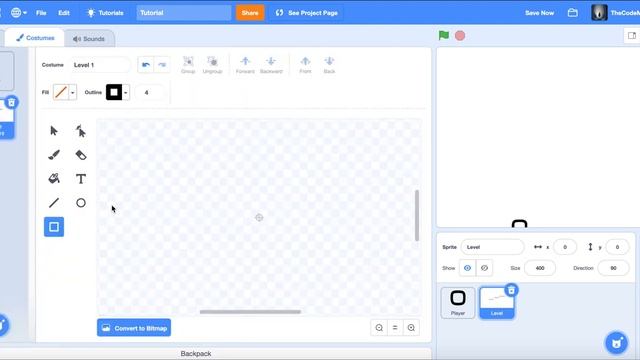Select the Rectangle tool
The height and width of the screenshot is (360, 640).
54,227
